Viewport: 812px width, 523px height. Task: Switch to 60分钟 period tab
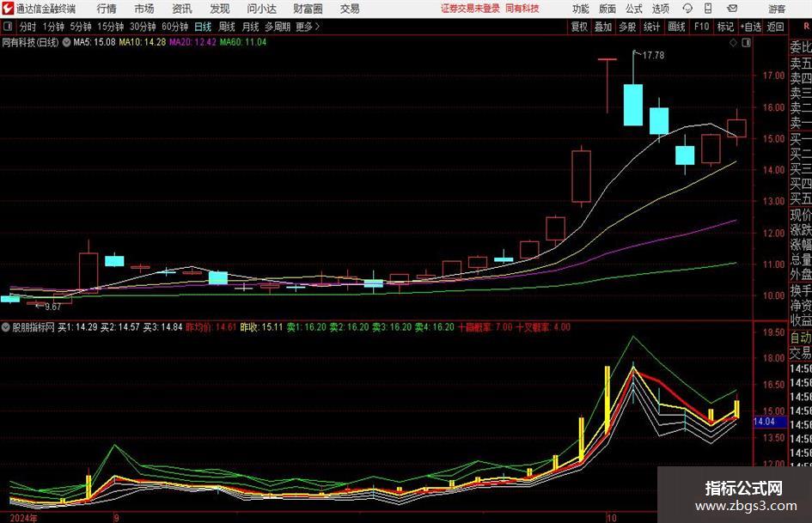coord(174,27)
